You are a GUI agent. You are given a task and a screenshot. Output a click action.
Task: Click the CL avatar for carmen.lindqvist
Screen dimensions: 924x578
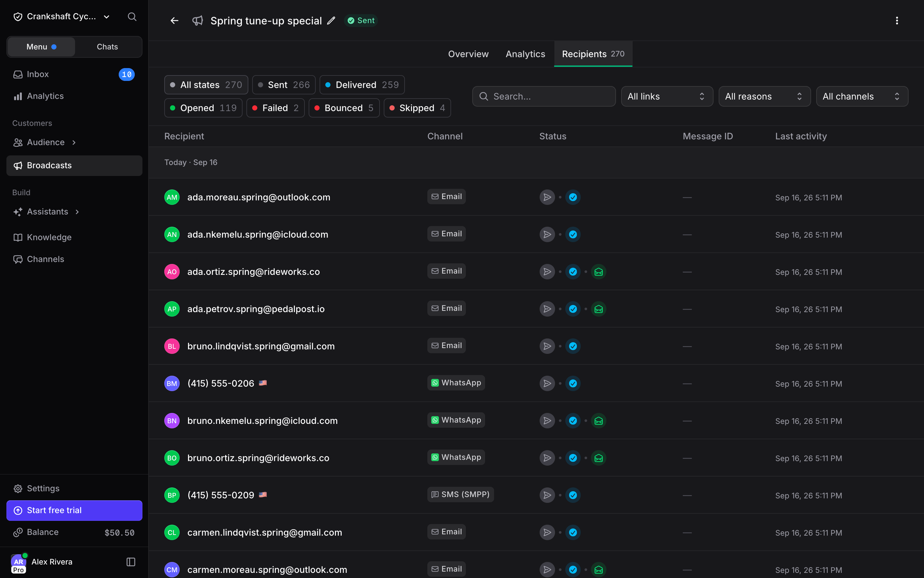(x=172, y=532)
